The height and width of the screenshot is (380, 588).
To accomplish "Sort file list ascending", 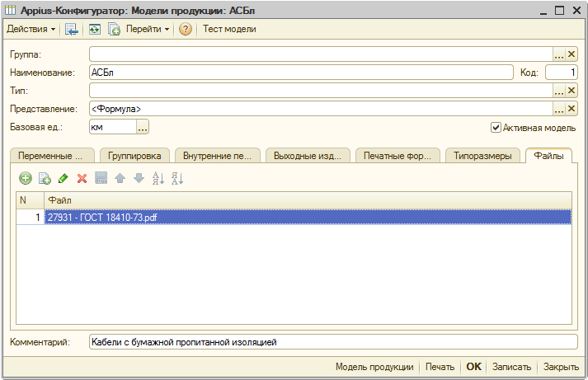I will click(x=158, y=178).
